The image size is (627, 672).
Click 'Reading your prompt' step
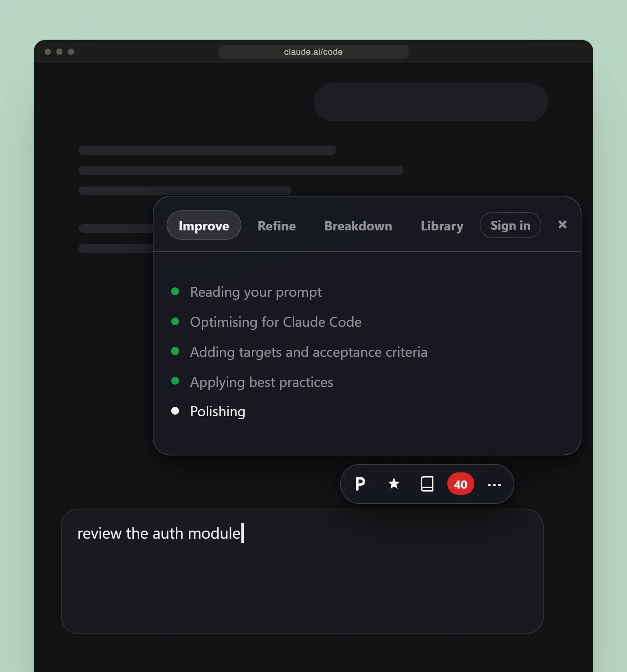pyautogui.click(x=256, y=292)
